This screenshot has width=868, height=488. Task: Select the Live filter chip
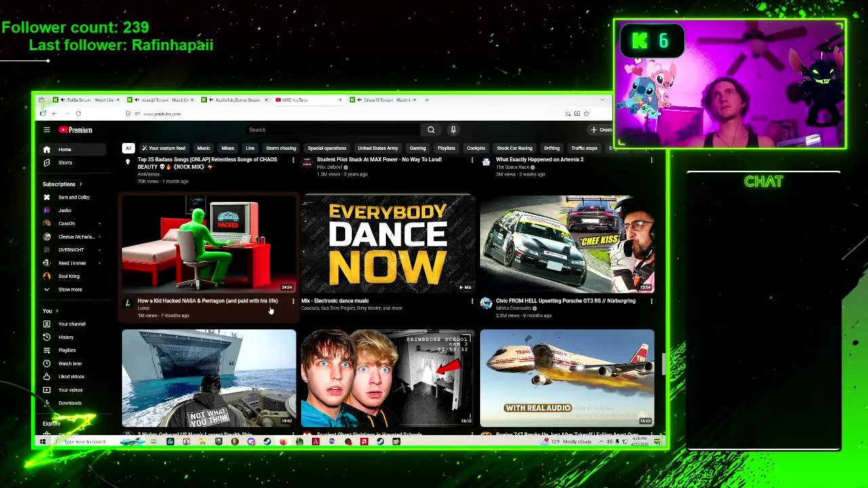pyautogui.click(x=250, y=148)
